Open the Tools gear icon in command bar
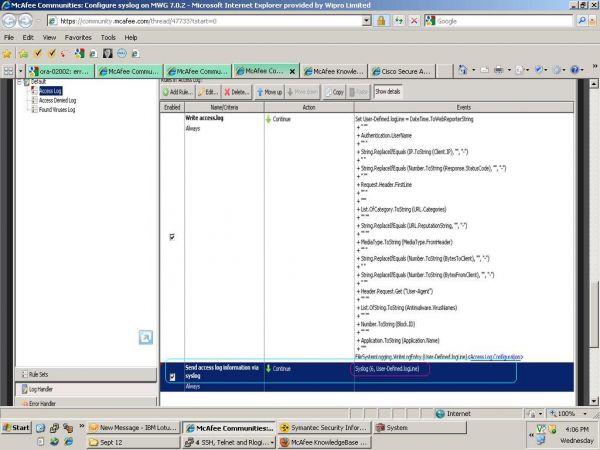 (557, 70)
